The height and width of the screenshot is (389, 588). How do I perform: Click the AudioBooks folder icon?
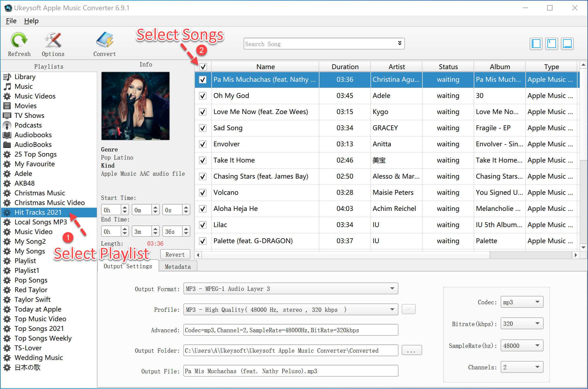7,145
